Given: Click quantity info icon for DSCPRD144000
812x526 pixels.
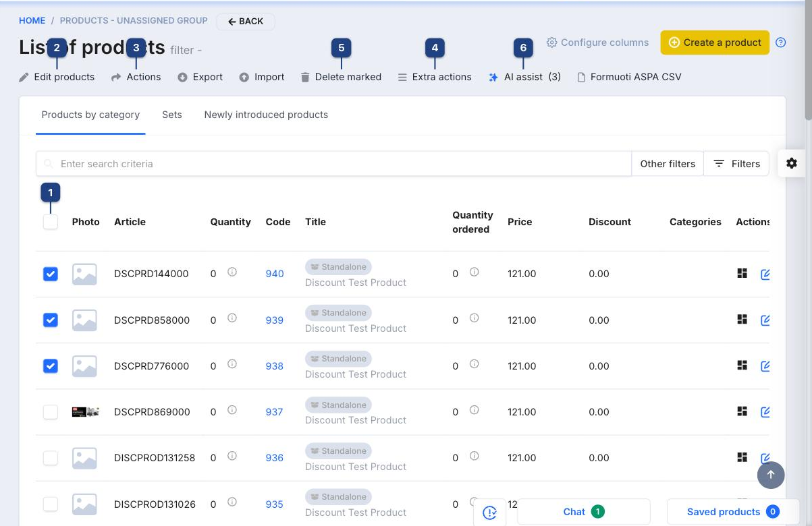Looking at the screenshot, I should tap(232, 272).
